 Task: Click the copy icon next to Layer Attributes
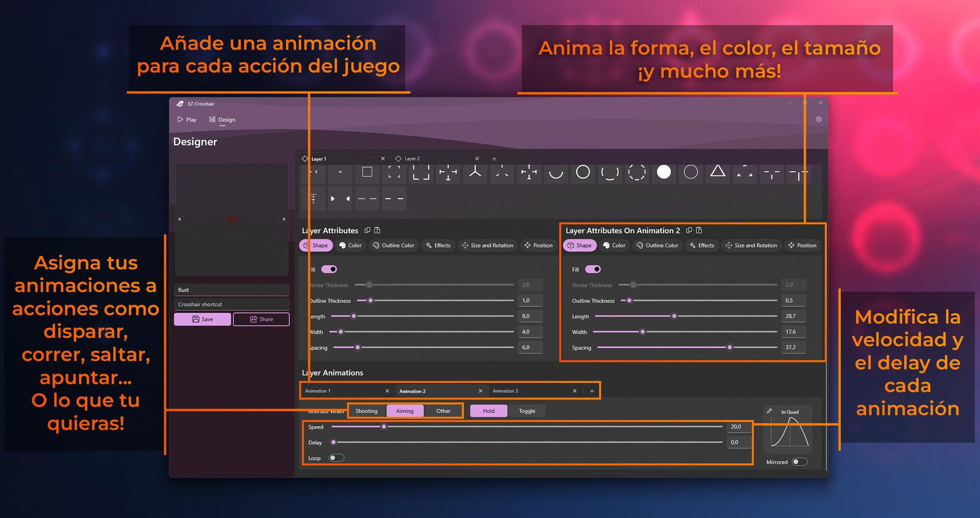(x=367, y=231)
